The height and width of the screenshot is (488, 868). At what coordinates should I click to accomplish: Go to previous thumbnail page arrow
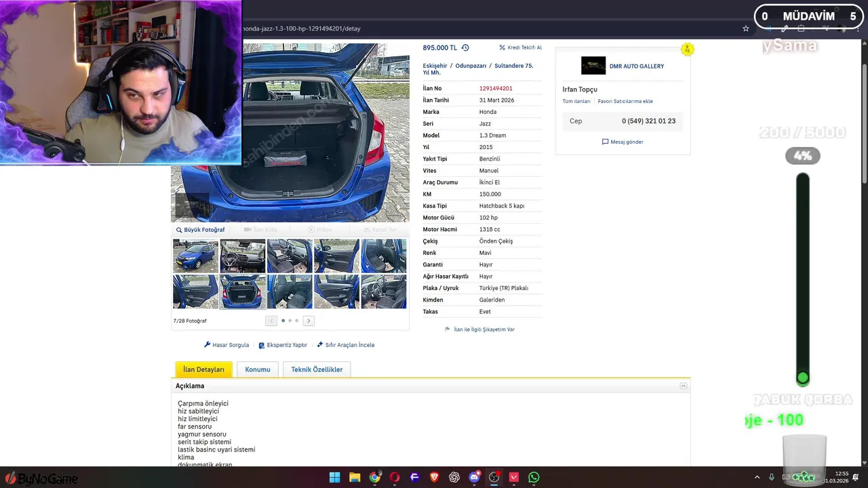[271, 321]
